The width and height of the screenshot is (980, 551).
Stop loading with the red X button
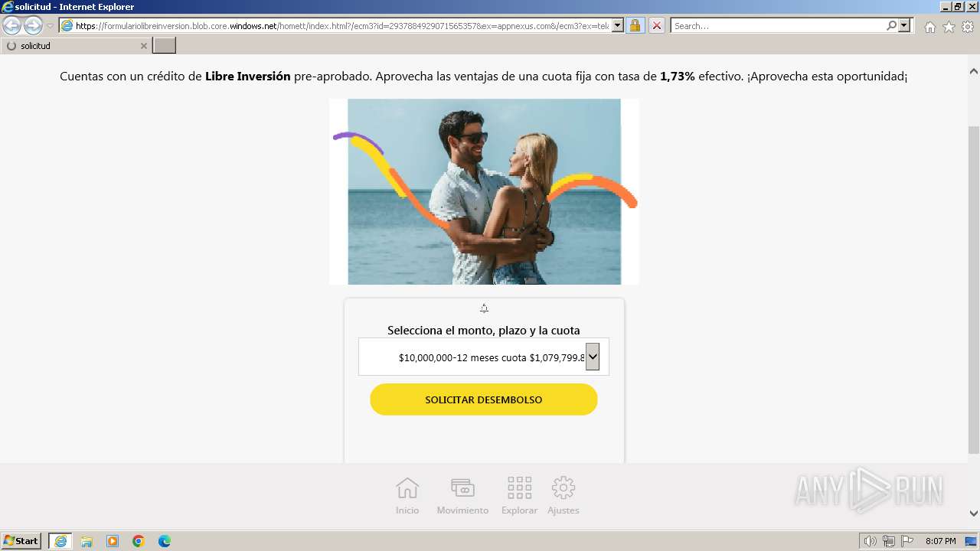point(657,26)
